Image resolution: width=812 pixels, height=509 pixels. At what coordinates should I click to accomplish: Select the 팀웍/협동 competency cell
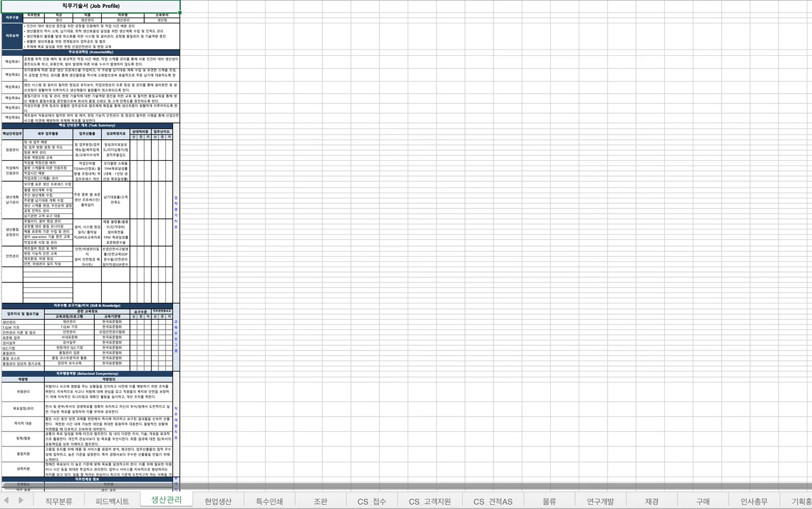23,439
